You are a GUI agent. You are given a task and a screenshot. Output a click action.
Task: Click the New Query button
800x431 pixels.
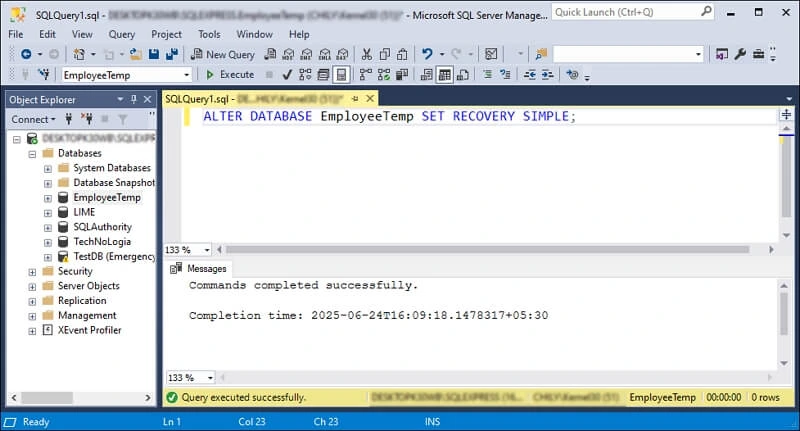point(222,54)
